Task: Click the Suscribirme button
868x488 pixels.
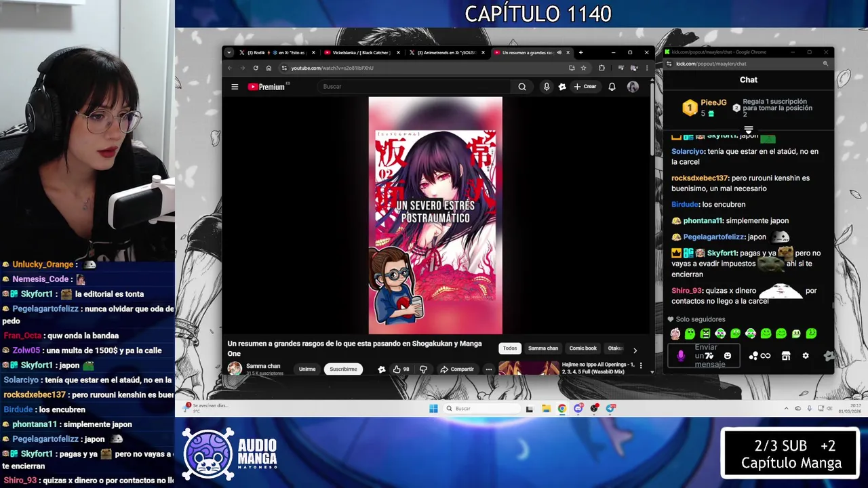Action: tap(343, 369)
